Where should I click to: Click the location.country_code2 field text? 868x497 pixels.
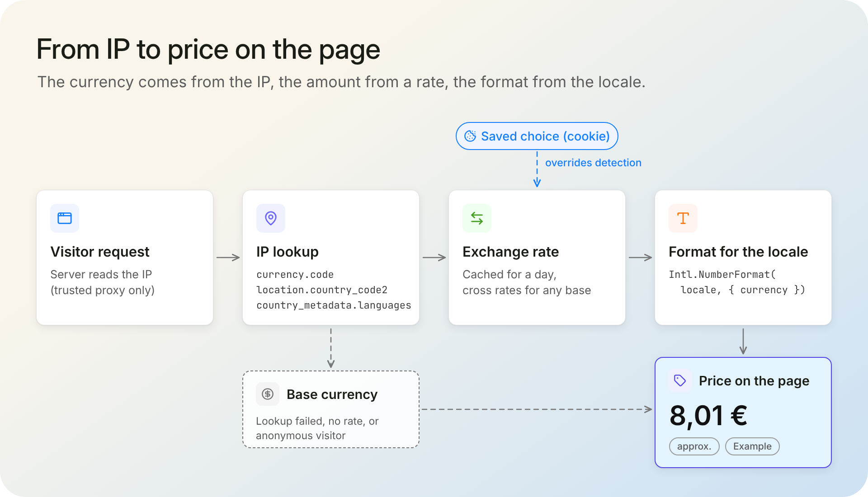[322, 290]
